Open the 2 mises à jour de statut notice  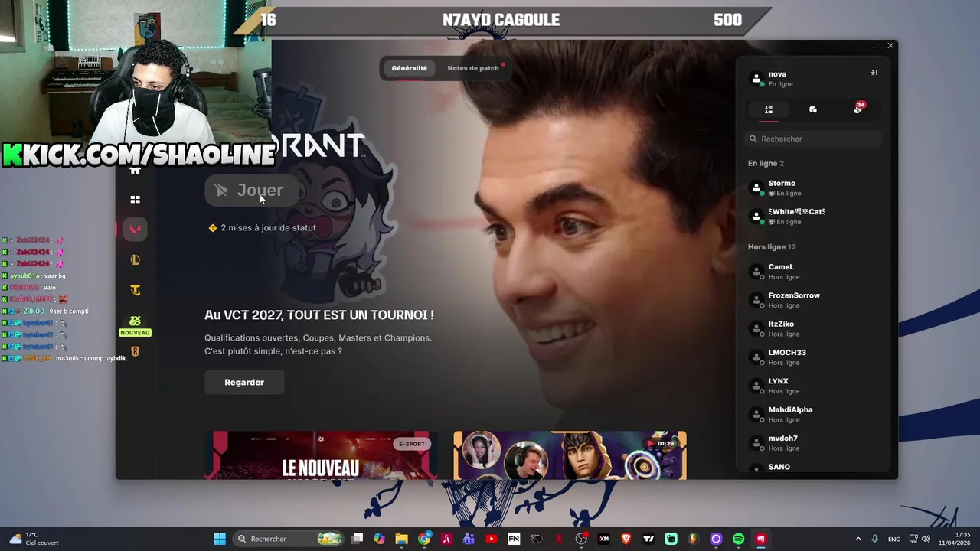point(262,228)
